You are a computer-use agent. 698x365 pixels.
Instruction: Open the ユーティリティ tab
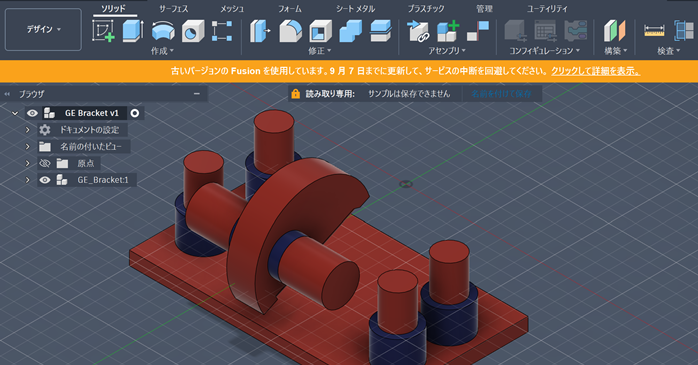click(x=547, y=8)
